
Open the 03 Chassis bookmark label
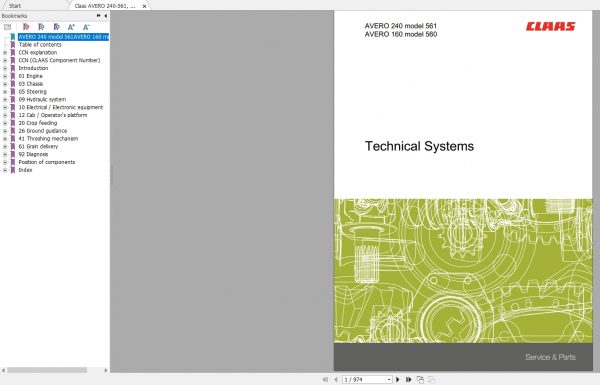click(31, 84)
